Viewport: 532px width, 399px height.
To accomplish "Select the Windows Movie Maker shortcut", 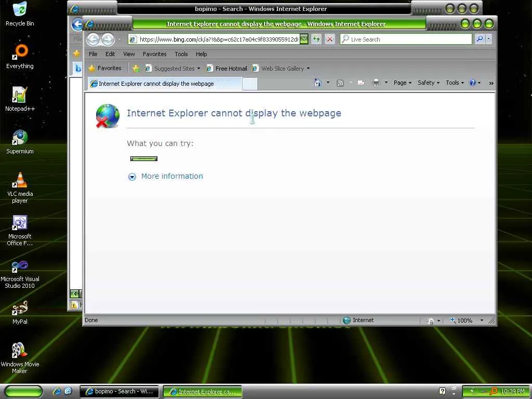I will click(20, 358).
